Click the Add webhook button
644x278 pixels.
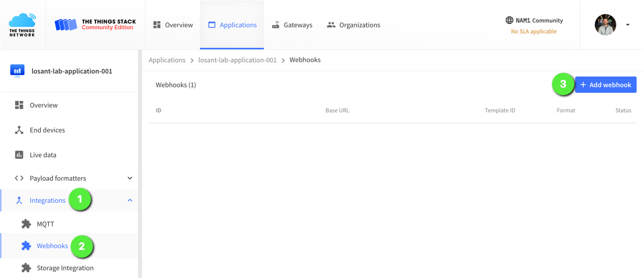606,85
